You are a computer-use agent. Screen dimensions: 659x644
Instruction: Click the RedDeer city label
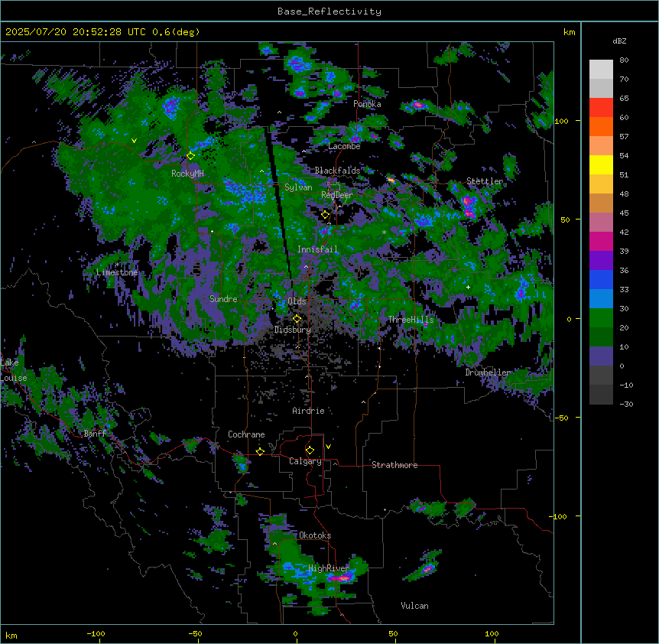[x=337, y=195]
